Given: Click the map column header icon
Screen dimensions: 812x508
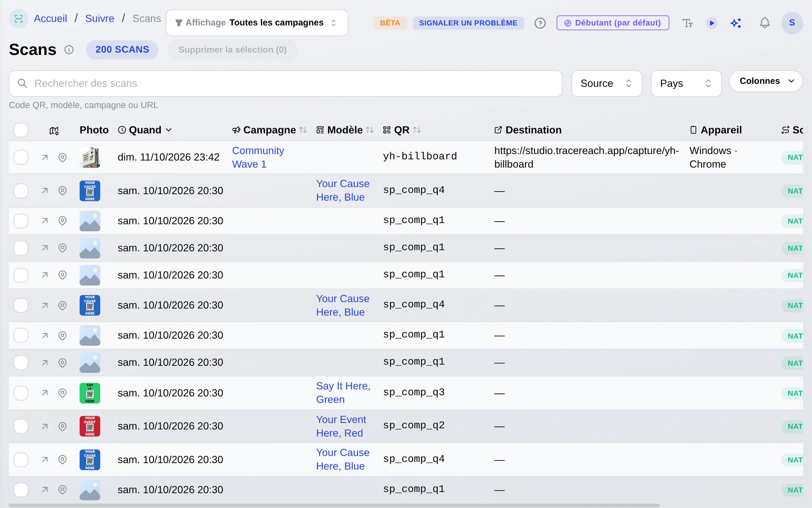Looking at the screenshot, I should [54, 131].
